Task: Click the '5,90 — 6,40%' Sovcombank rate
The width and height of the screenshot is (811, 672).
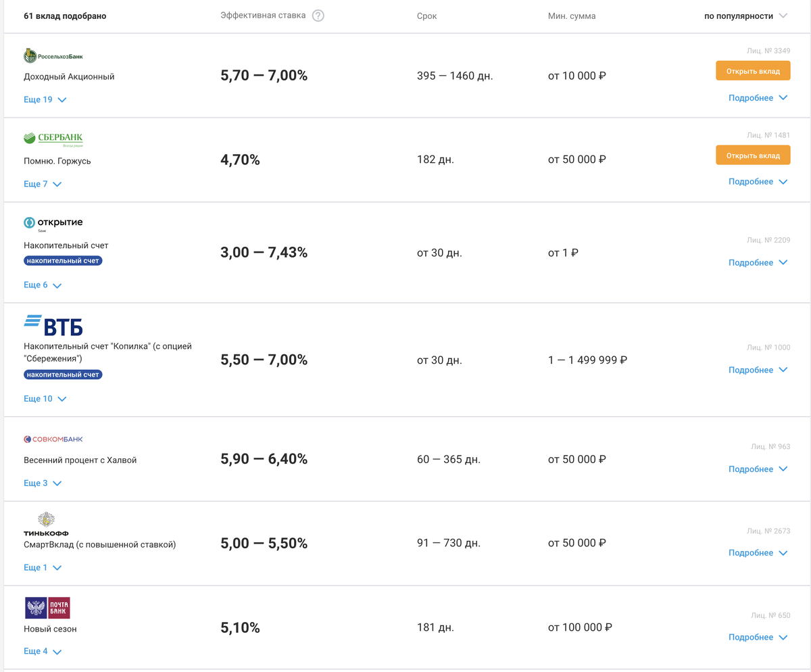Action: click(x=264, y=460)
